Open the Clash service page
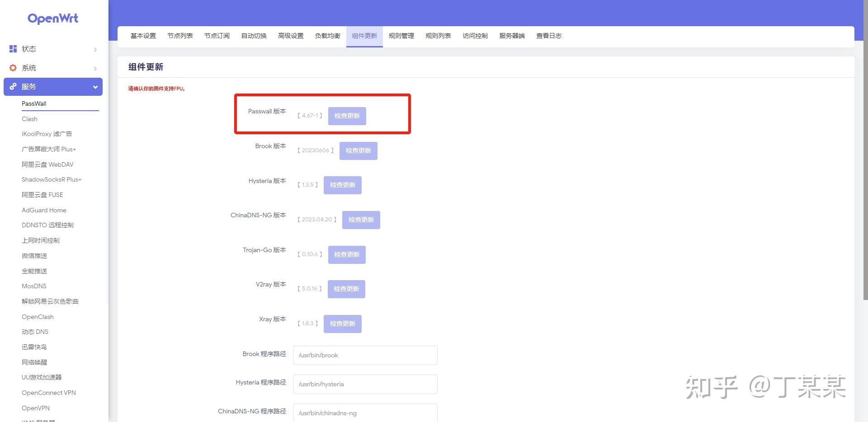868x422 pixels. pyautogui.click(x=29, y=119)
